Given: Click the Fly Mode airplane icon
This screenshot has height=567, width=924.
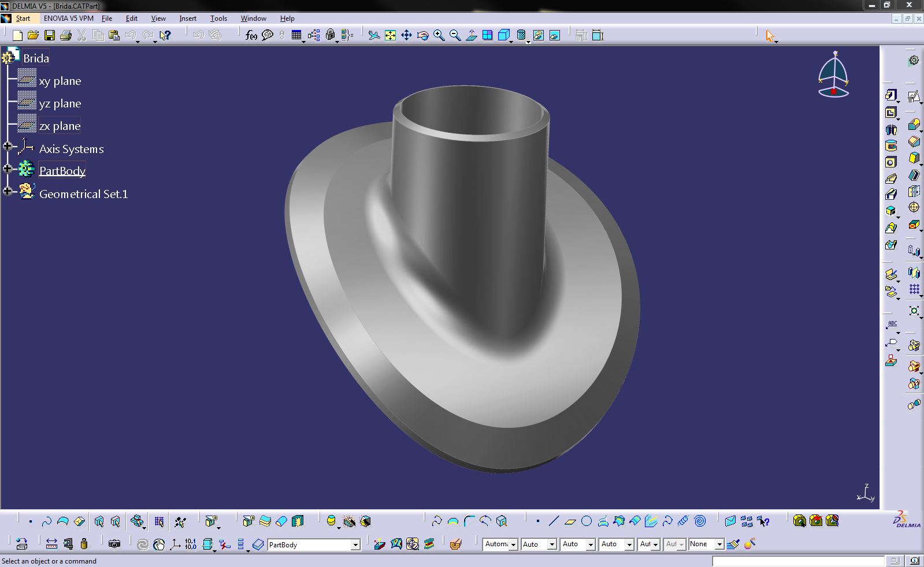Looking at the screenshot, I should pos(374,35).
